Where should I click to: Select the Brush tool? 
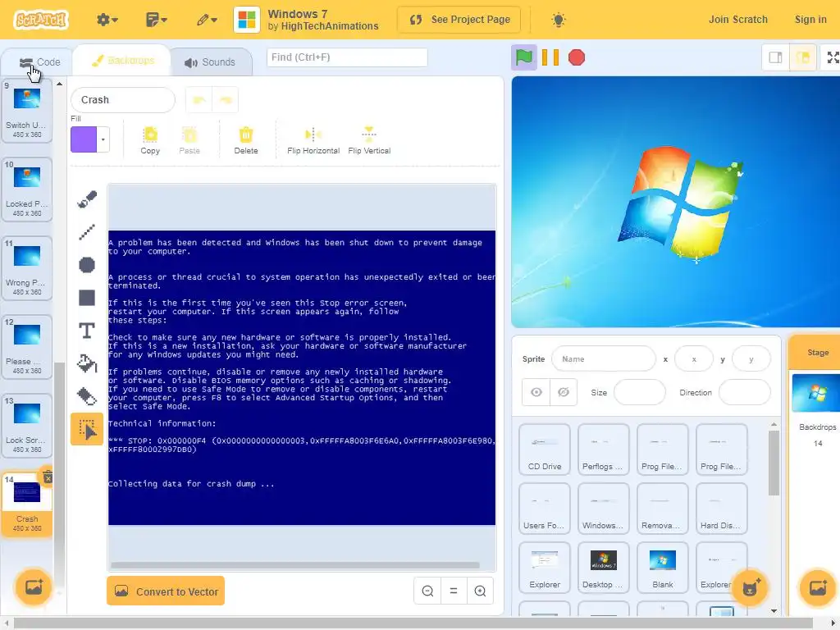point(87,199)
